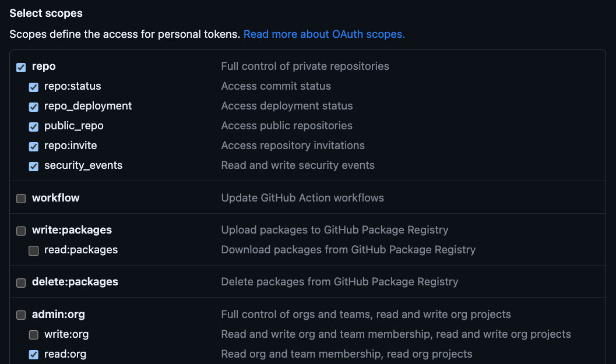This screenshot has height=364, width=616.
Task: Click the 'Read and write security events' description
Action: click(298, 165)
